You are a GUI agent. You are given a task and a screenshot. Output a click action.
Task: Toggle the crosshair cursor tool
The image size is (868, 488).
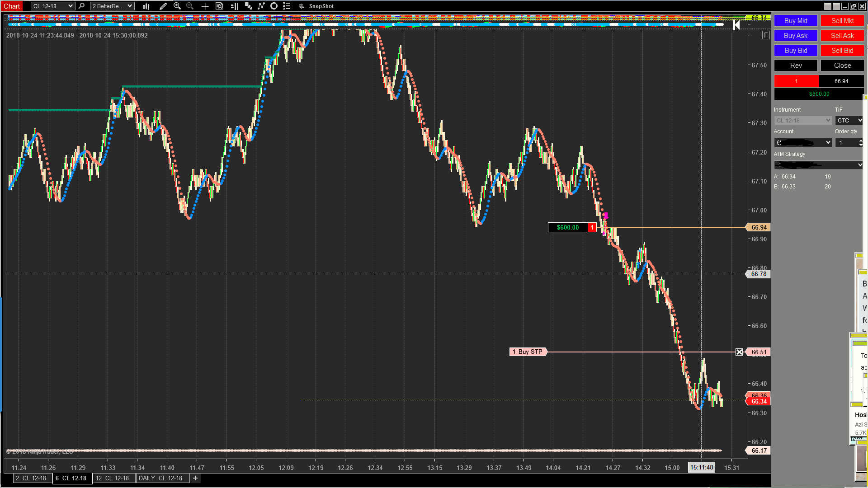[x=205, y=6]
